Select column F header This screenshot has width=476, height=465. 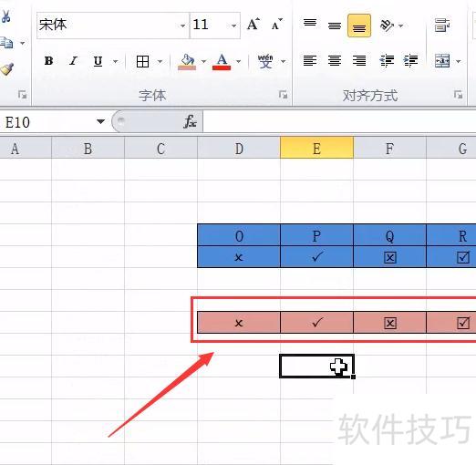pyautogui.click(x=390, y=148)
